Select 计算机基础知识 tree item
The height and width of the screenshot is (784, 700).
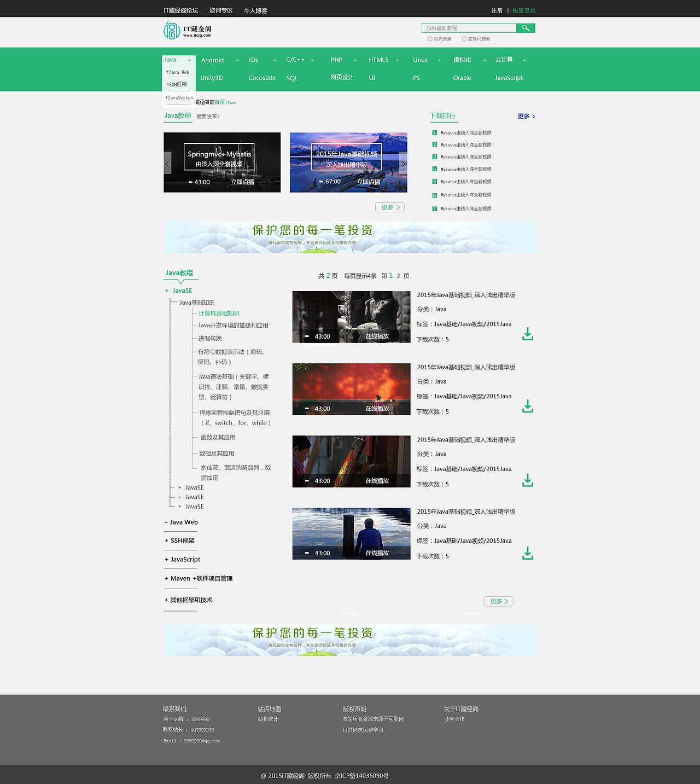[x=219, y=313]
